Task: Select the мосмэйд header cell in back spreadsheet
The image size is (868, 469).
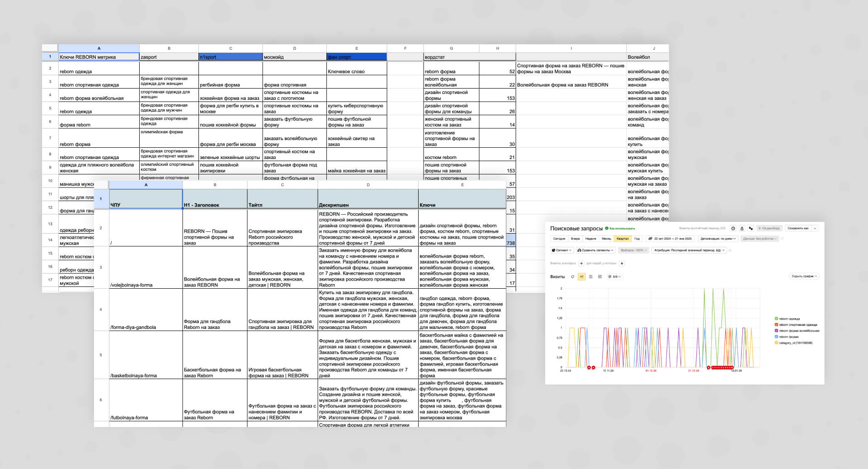Action: click(294, 57)
